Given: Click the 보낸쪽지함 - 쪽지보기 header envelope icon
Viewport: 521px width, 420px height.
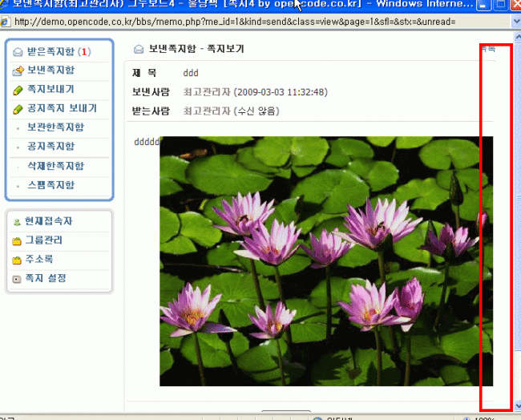Looking at the screenshot, I should 139,50.
